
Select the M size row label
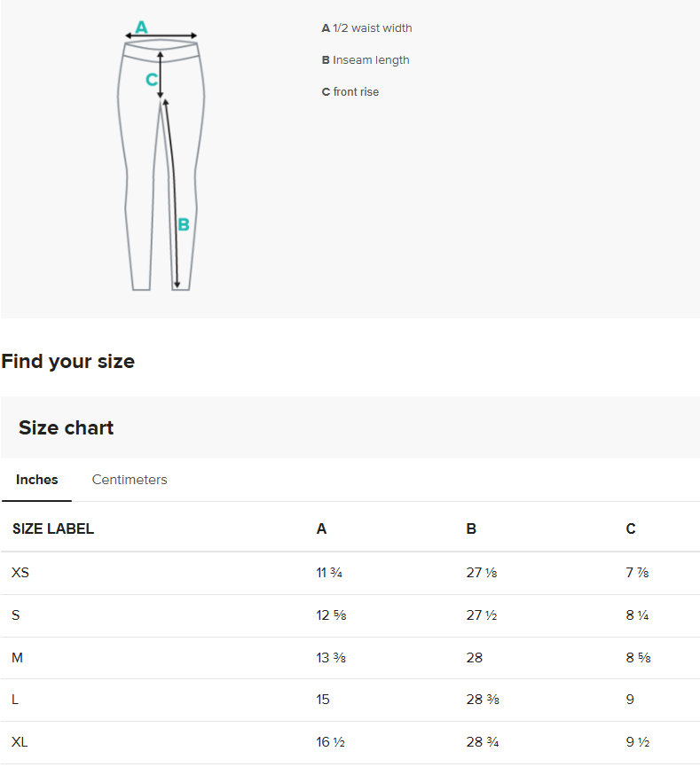pyautogui.click(x=17, y=658)
